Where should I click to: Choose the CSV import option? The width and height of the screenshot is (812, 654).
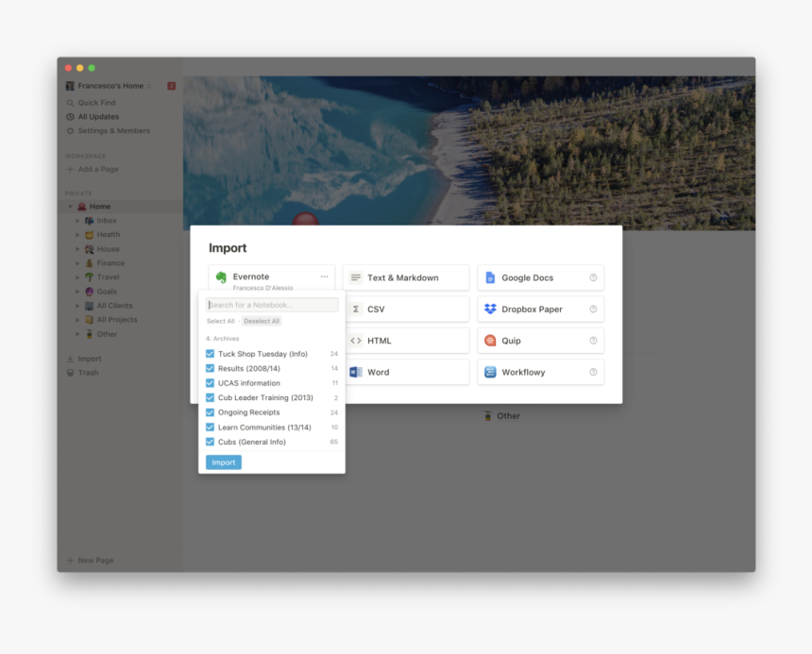click(406, 310)
